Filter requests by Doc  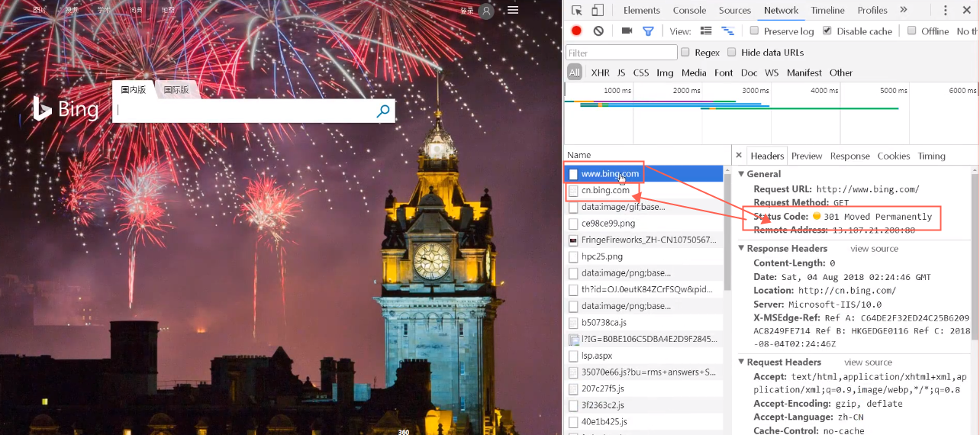click(750, 72)
